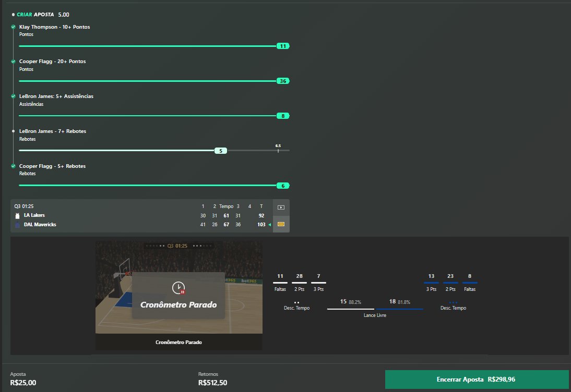Image resolution: width=571 pixels, height=392 pixels.
Task: Click the Mavericks 2 Pts count 23
Action: click(450, 276)
